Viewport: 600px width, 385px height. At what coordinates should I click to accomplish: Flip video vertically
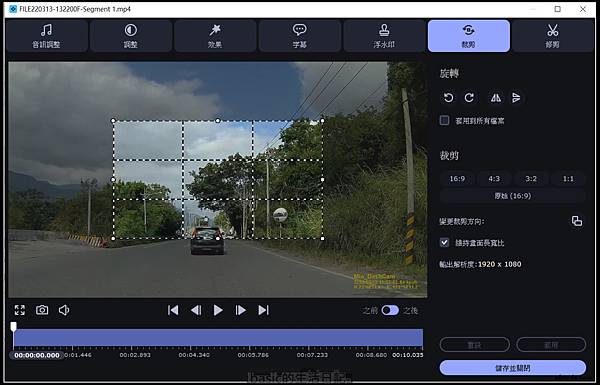click(x=516, y=98)
